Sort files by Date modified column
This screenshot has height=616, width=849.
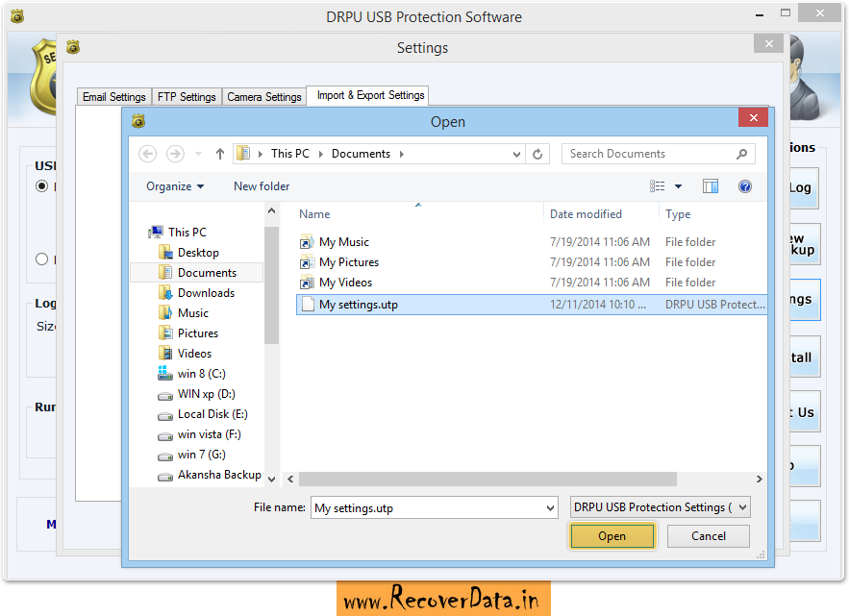tap(586, 213)
